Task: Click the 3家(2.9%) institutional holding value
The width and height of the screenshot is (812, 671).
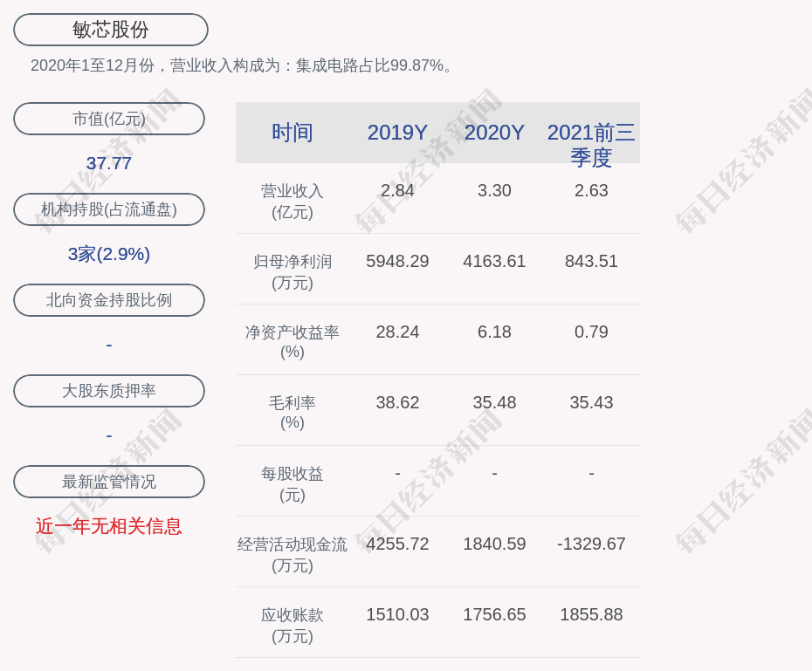Action: click(109, 254)
